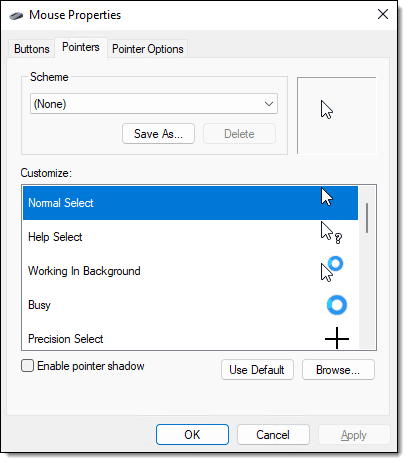408x463 pixels.
Task: Click the Cancel button
Action: coord(273,434)
